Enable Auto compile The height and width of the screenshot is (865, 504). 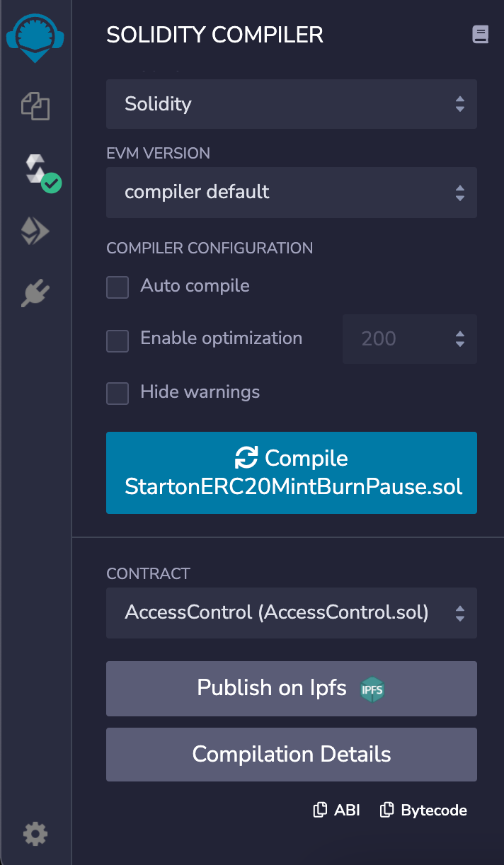(x=118, y=287)
